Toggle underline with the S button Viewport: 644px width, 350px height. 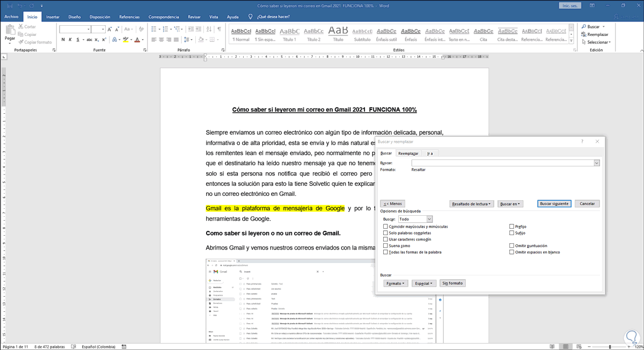[x=78, y=40]
